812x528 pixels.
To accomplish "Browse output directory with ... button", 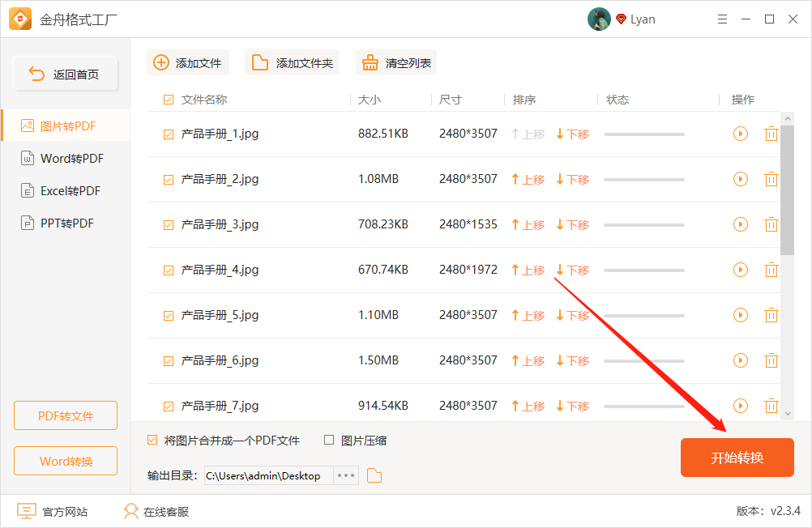I will click(346, 475).
